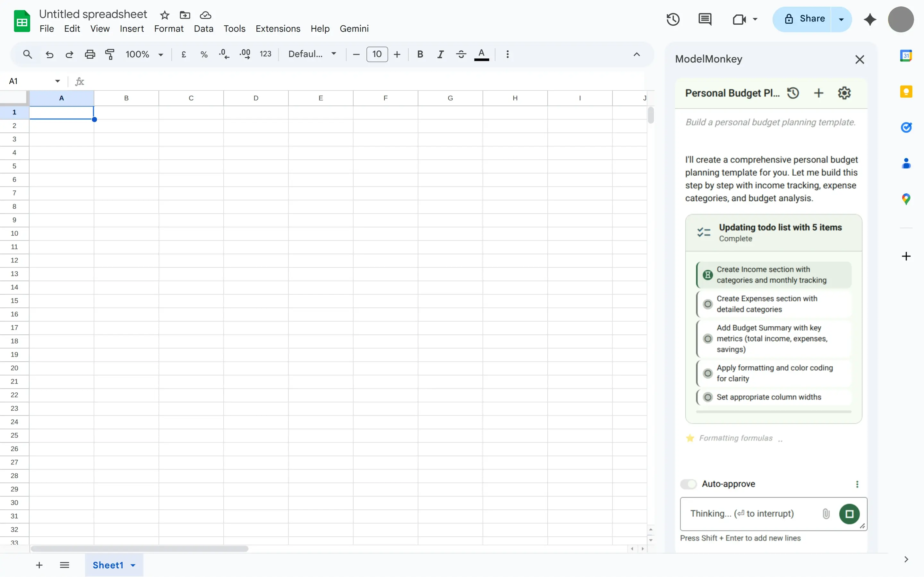This screenshot has width=924, height=577.
Task: Toggle the Auto-approve switch
Action: [689, 484]
